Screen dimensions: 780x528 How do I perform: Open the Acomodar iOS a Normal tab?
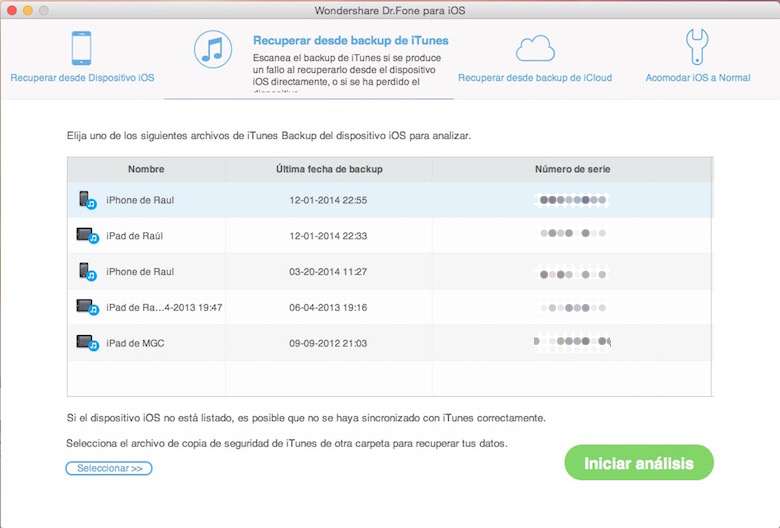[x=698, y=78]
